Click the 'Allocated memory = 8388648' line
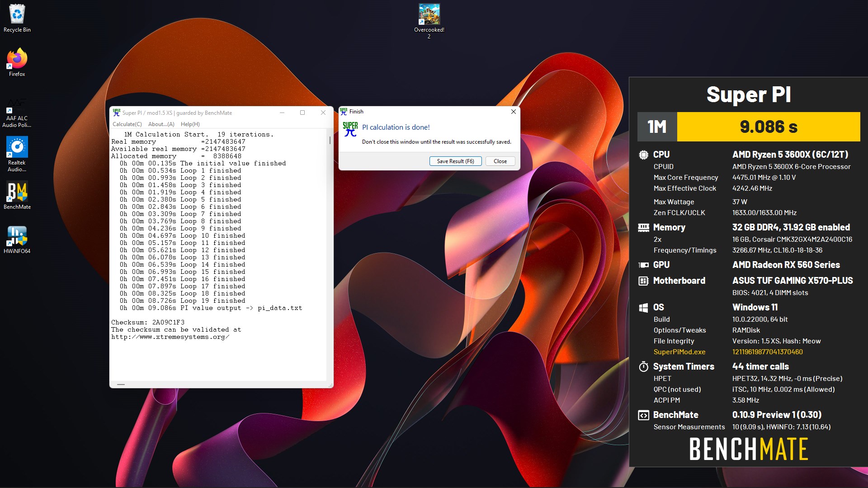Viewport: 868px width, 488px height. [176, 156]
